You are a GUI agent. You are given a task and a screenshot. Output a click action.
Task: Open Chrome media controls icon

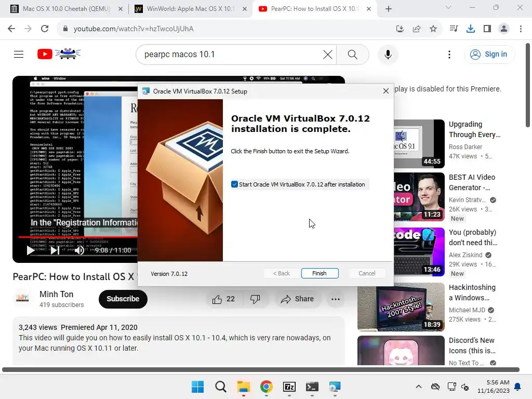point(454,29)
